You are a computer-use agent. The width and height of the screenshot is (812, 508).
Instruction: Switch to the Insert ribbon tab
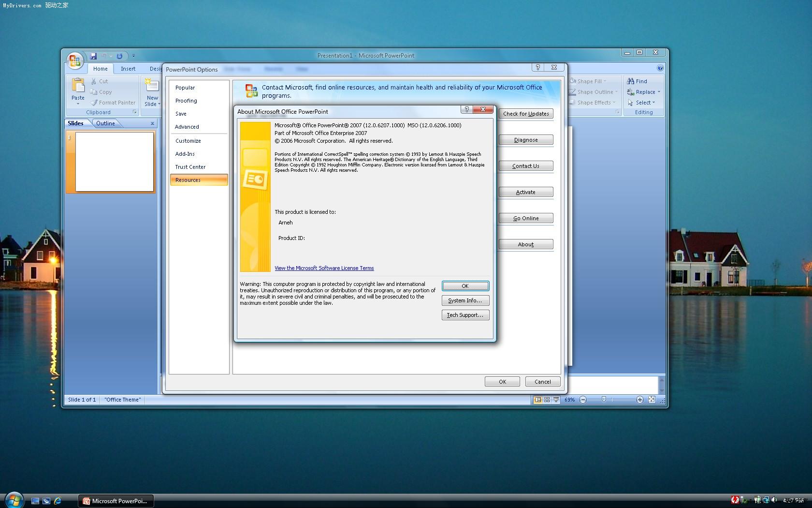tap(128, 69)
